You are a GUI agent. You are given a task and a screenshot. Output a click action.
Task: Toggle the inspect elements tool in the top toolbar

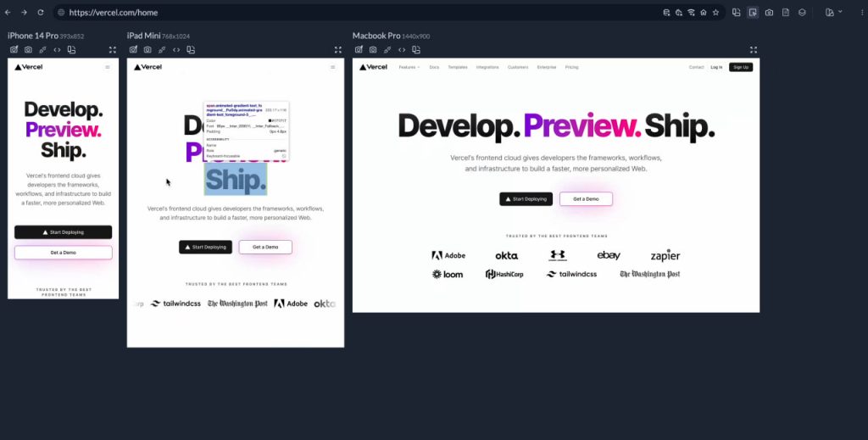[753, 12]
